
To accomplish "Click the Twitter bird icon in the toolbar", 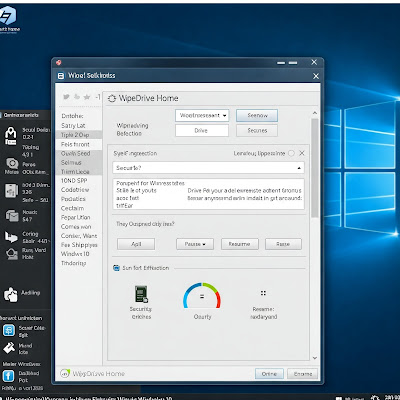I will [66, 97].
